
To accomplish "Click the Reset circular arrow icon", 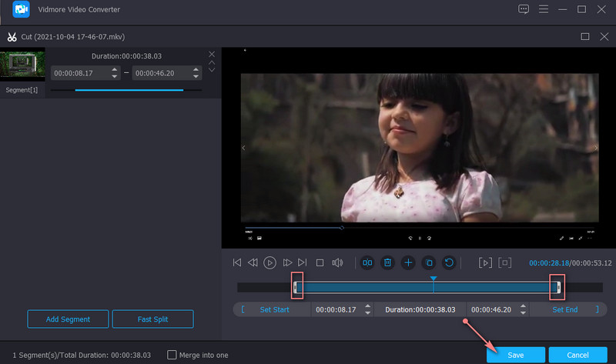I will point(449,262).
